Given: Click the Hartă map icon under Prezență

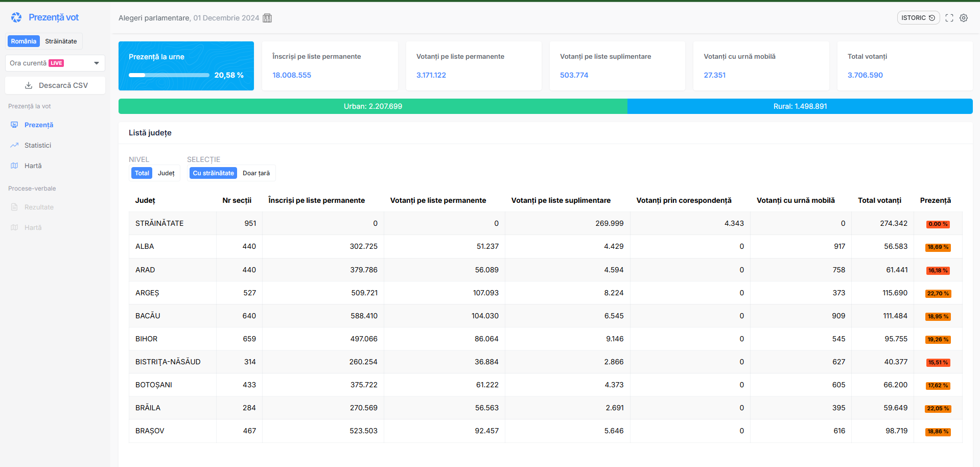Looking at the screenshot, I should pos(14,166).
